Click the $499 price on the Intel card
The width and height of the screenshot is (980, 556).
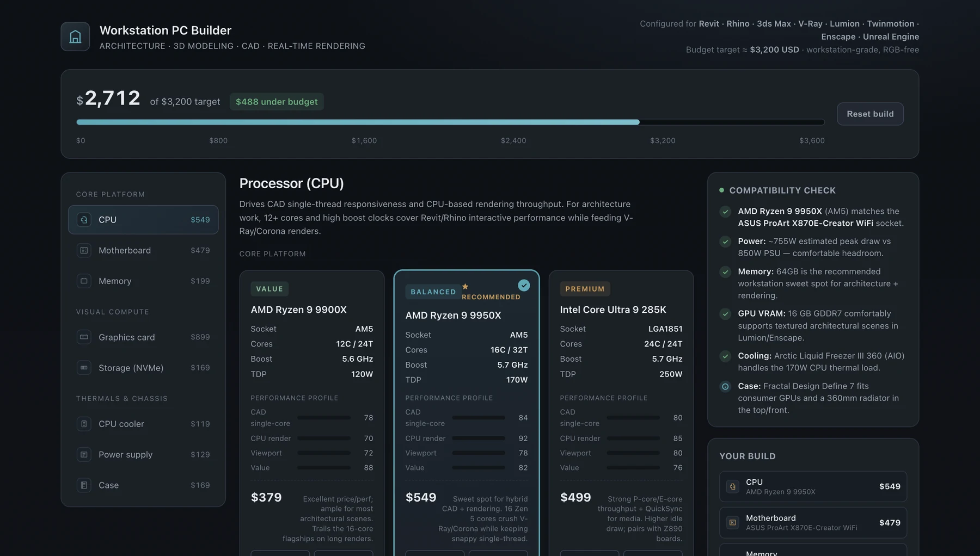point(575,497)
